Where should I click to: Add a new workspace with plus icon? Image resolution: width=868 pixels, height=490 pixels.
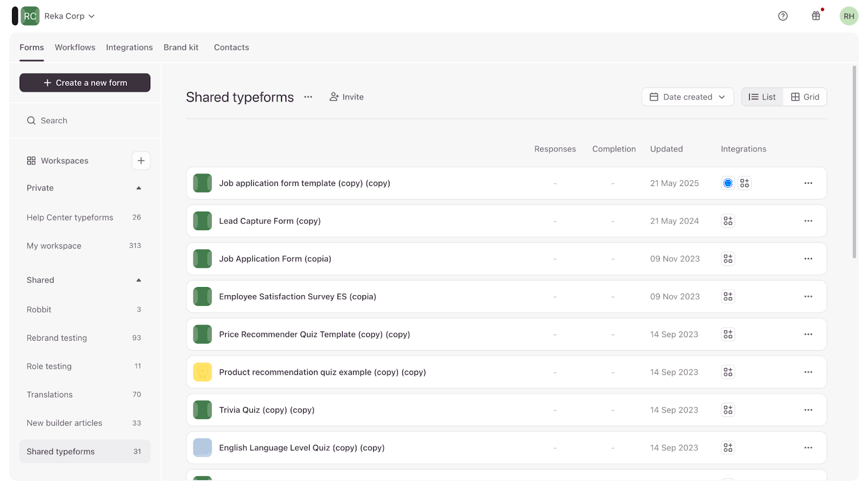click(141, 161)
